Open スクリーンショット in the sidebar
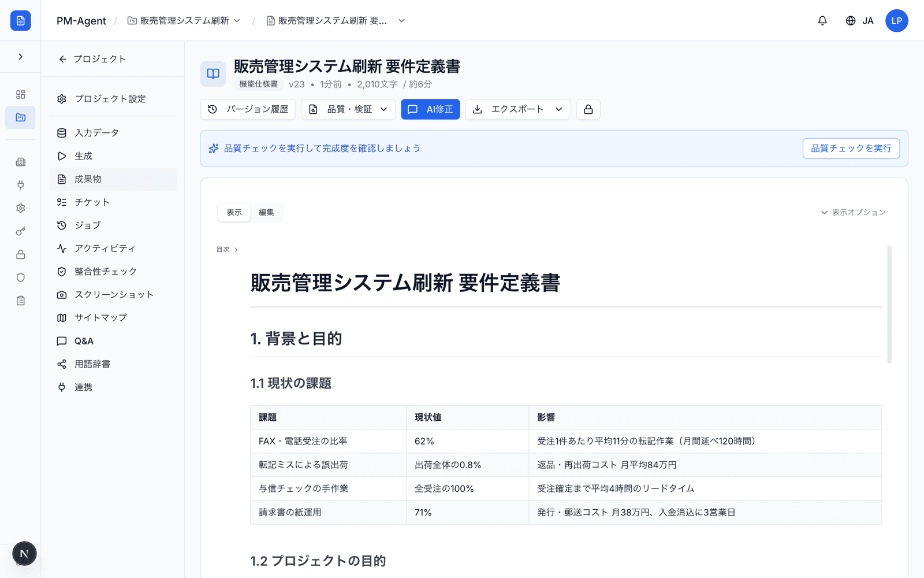Screen dimensions: 924x578 pyautogui.click(x=113, y=295)
